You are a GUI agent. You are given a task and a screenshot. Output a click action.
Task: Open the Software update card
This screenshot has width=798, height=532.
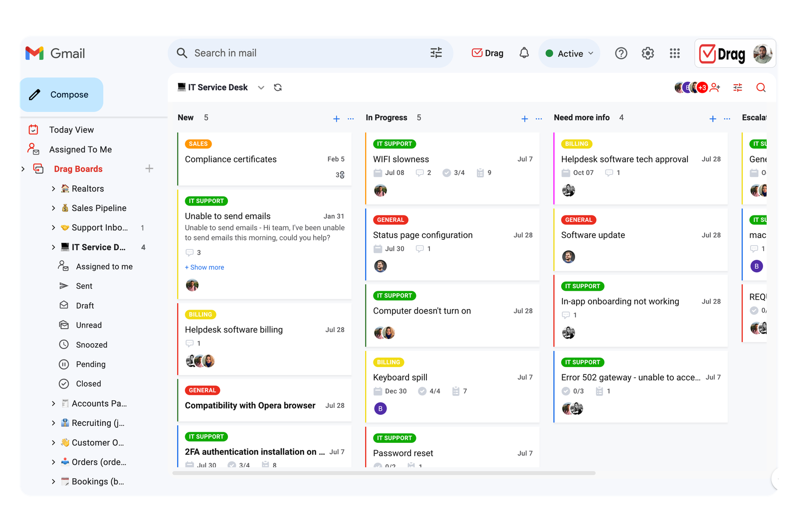pos(640,240)
